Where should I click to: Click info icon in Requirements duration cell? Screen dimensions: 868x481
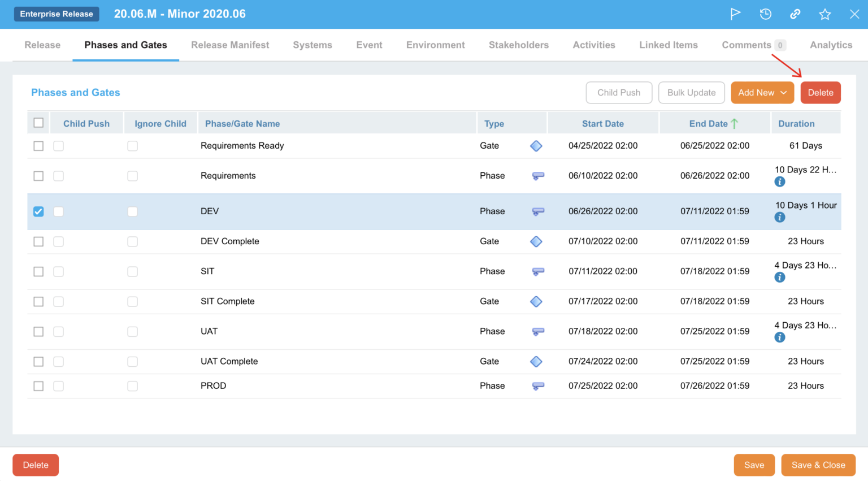[x=780, y=182]
